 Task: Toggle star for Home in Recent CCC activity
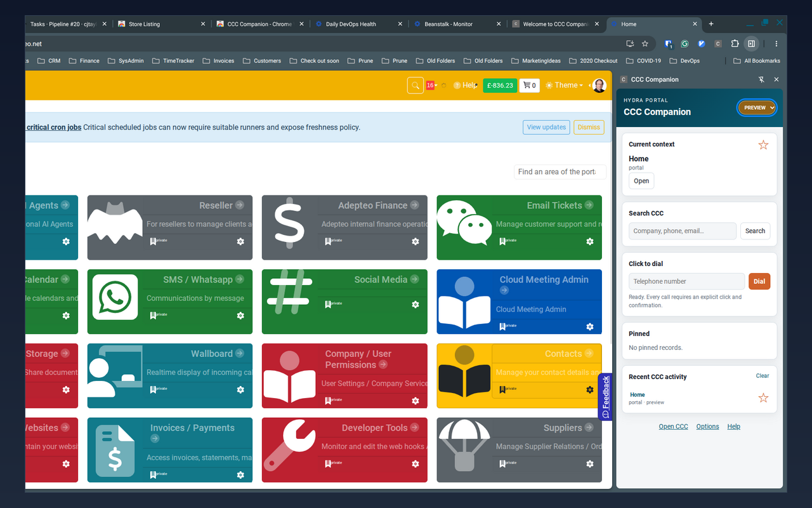tap(763, 398)
